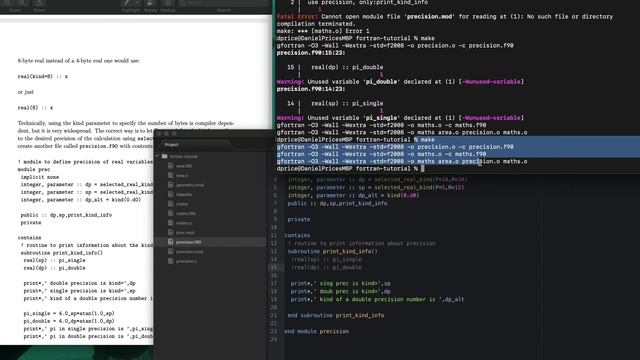Click the Rotate tool in Preview toolbar

coord(150,6)
